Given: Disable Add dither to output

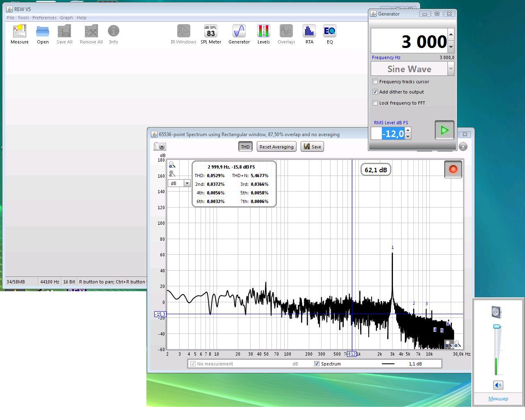Looking at the screenshot, I should pos(375,92).
